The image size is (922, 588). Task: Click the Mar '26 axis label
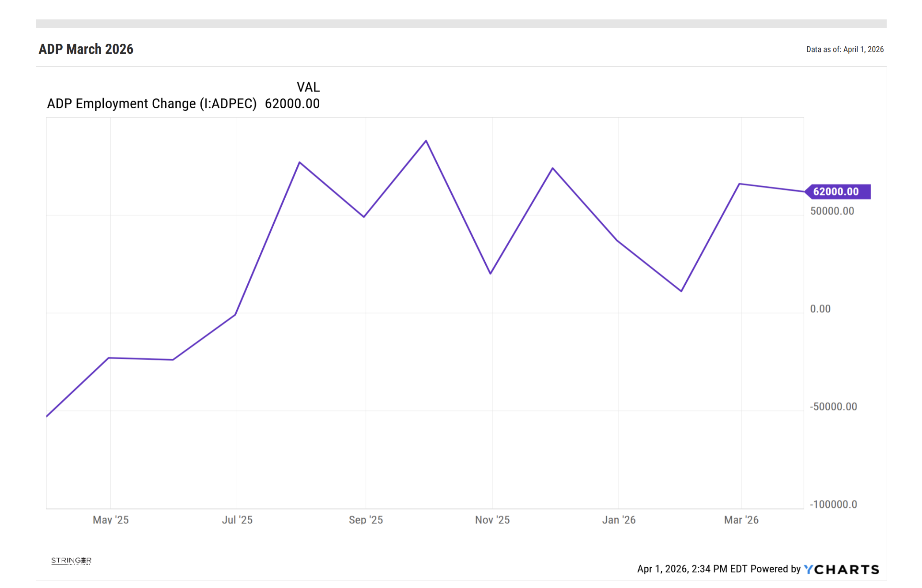coord(741,520)
